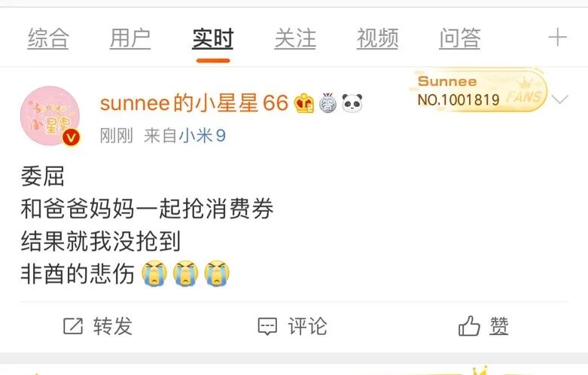The width and height of the screenshot is (588, 375).
Task: Open the 问答 tab
Action: click(x=460, y=38)
